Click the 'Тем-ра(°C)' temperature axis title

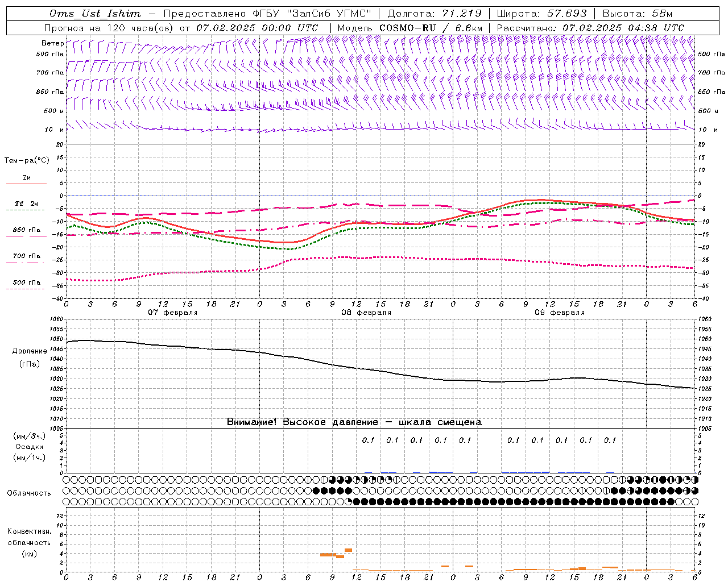coord(27,161)
